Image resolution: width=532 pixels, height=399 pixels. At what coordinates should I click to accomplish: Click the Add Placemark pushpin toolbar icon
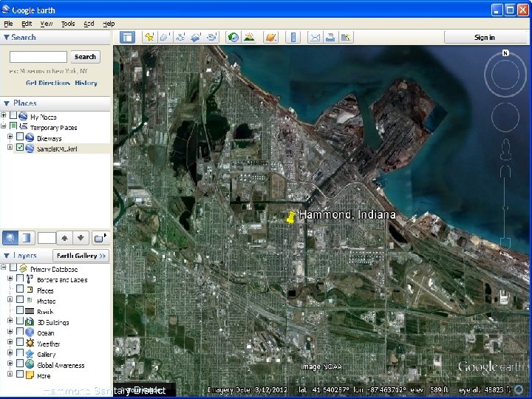point(149,37)
